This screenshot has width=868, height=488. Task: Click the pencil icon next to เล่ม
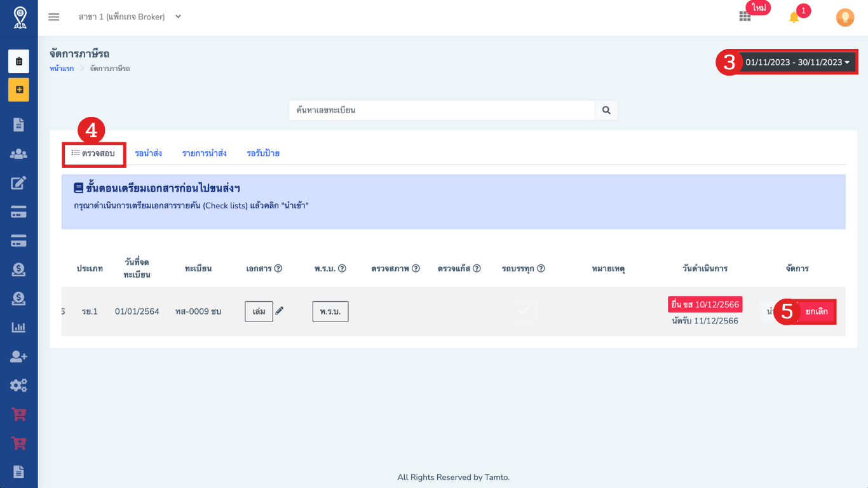pyautogui.click(x=280, y=311)
